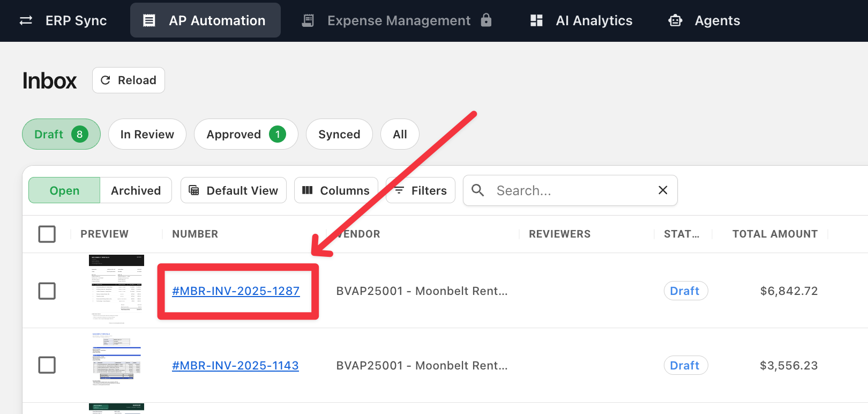The height and width of the screenshot is (414, 868).
Task: Check the #MBR-INV-2025-1143 row checkbox
Action: pyautogui.click(x=47, y=365)
